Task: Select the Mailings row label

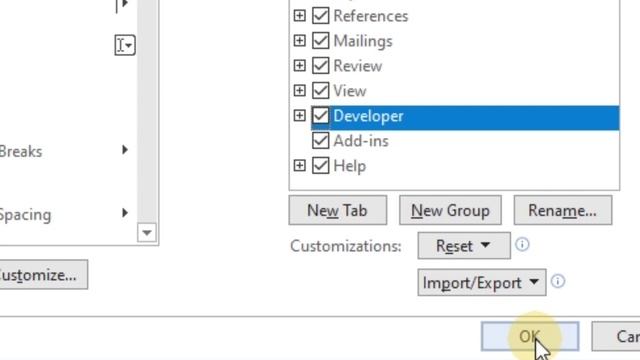Action: tap(363, 41)
